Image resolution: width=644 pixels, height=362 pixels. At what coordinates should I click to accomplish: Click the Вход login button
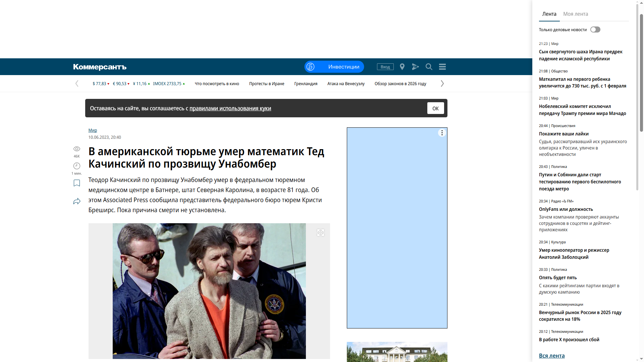click(x=385, y=67)
